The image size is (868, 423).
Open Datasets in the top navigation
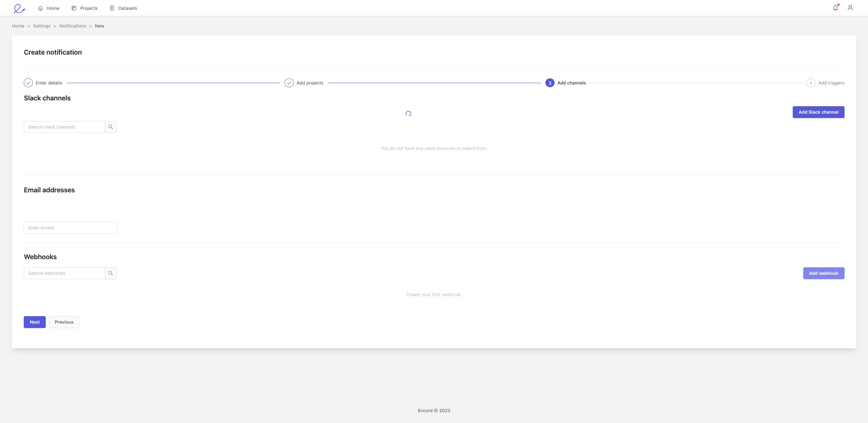pyautogui.click(x=123, y=8)
